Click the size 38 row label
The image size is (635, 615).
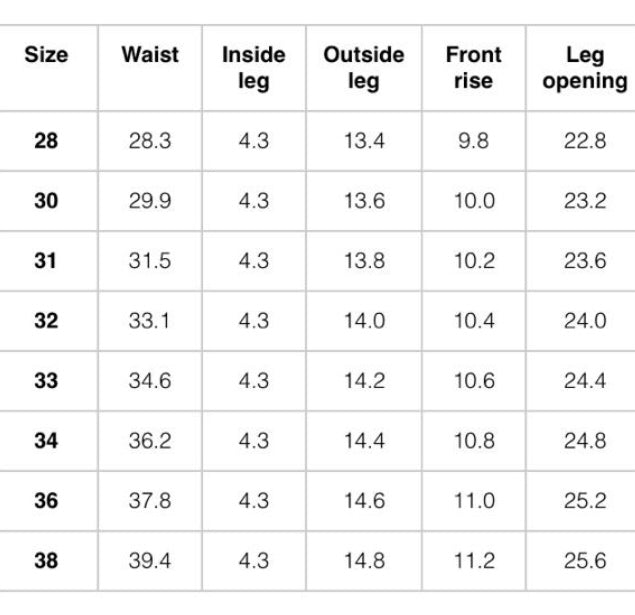pos(46,561)
